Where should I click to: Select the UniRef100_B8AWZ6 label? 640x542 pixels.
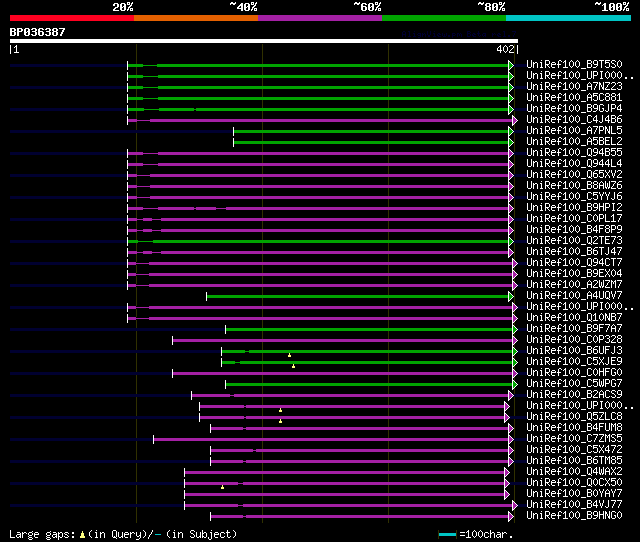click(x=574, y=186)
